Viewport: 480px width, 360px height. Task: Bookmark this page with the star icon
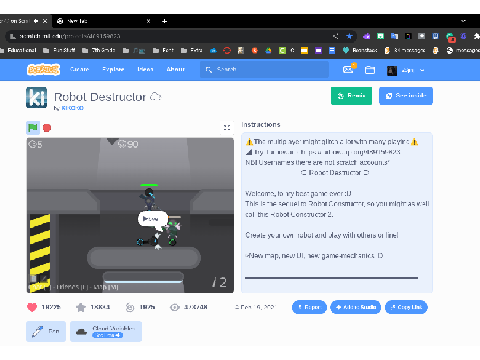click(x=349, y=36)
